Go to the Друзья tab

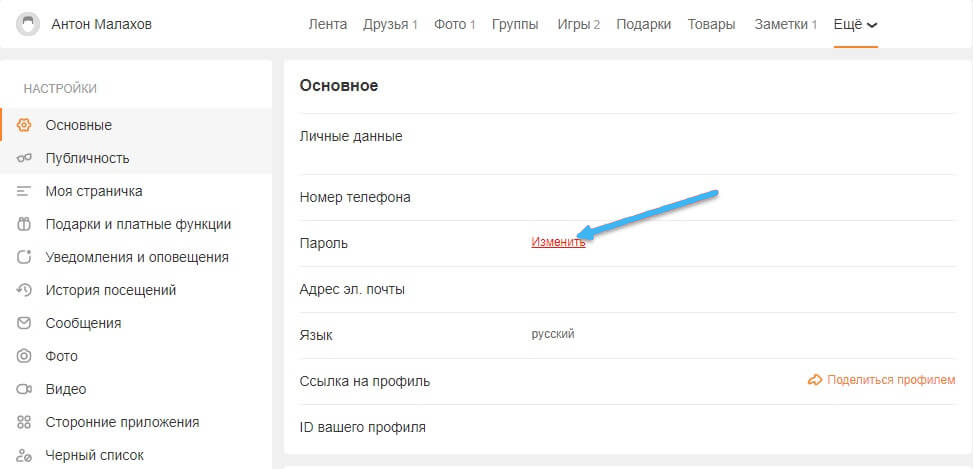tap(390, 24)
